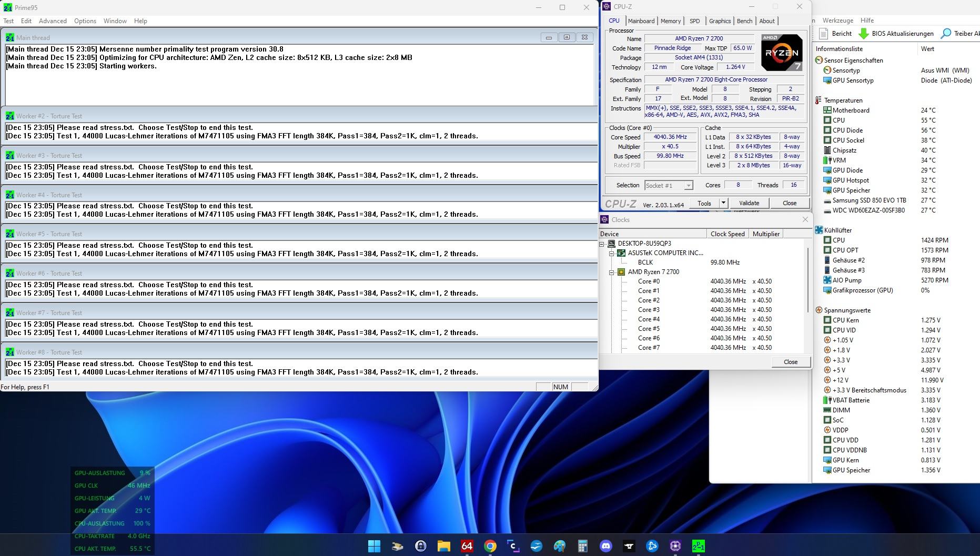Open the Options menu in Prime95
The height and width of the screenshot is (556, 980).
click(x=85, y=21)
